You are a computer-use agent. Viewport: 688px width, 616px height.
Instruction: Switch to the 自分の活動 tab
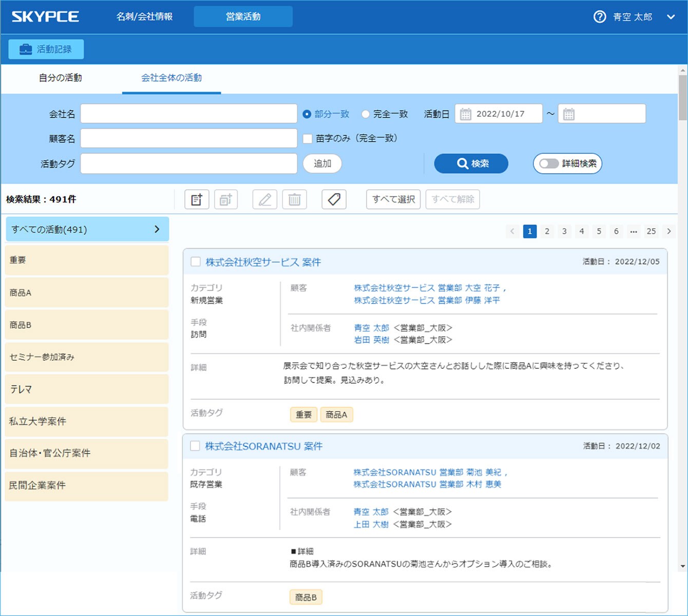pos(60,78)
